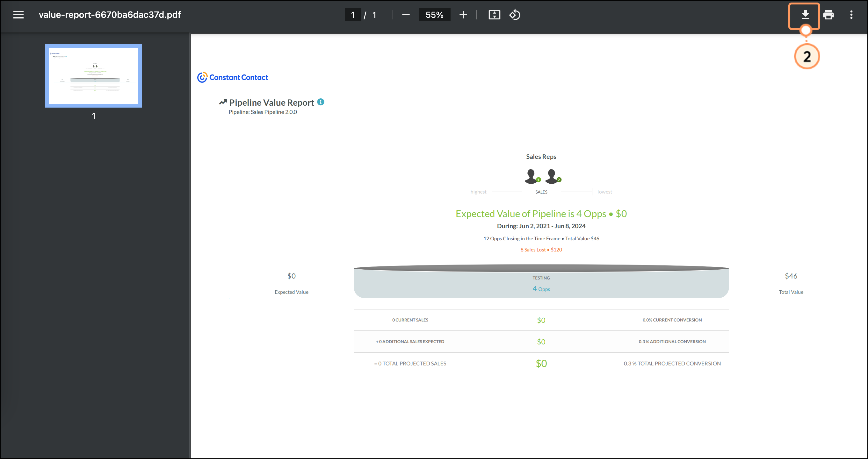
Task: Click the $0 value in Total Projected Sales row
Action: [541, 364]
